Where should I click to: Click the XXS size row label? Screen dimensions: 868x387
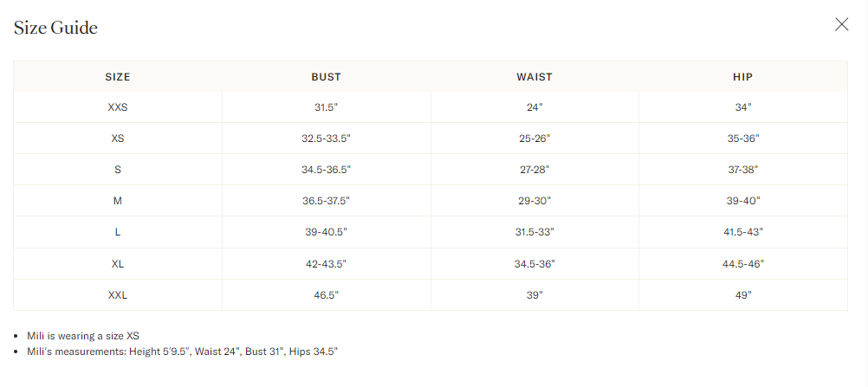(118, 107)
